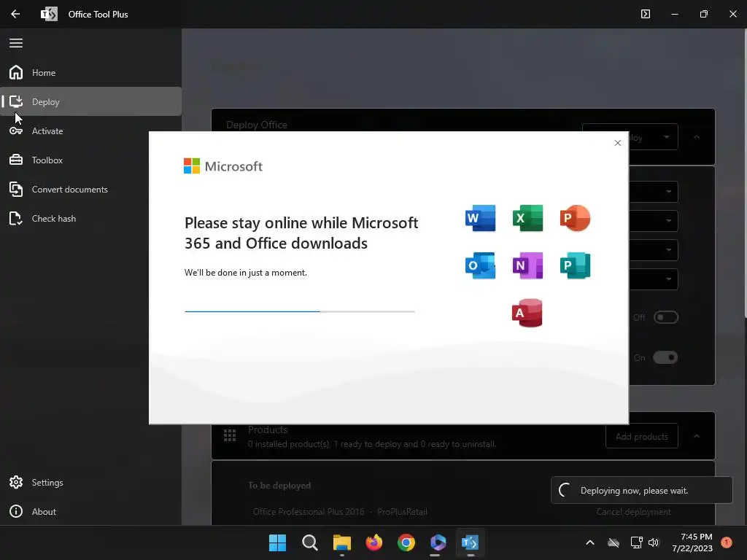Click Office Tool Plus taskbar icon
This screenshot has height=560, width=747.
coord(471,542)
